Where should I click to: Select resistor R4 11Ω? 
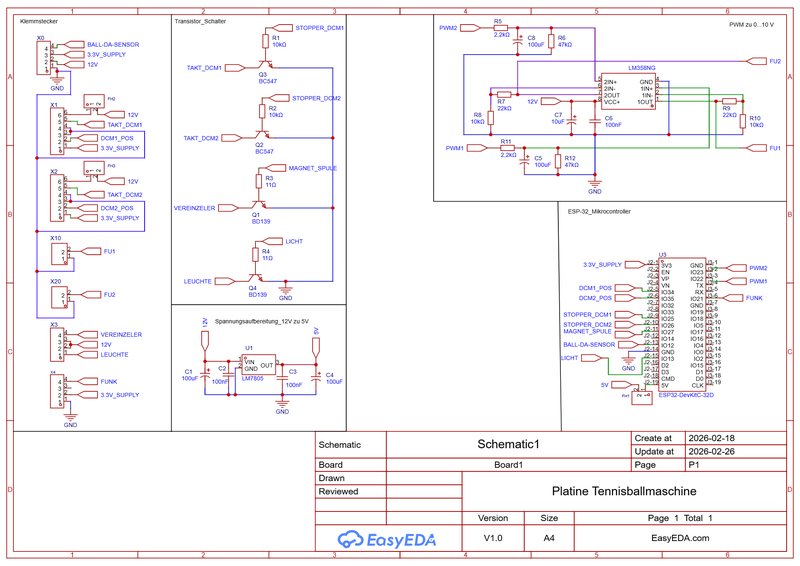pos(256,255)
